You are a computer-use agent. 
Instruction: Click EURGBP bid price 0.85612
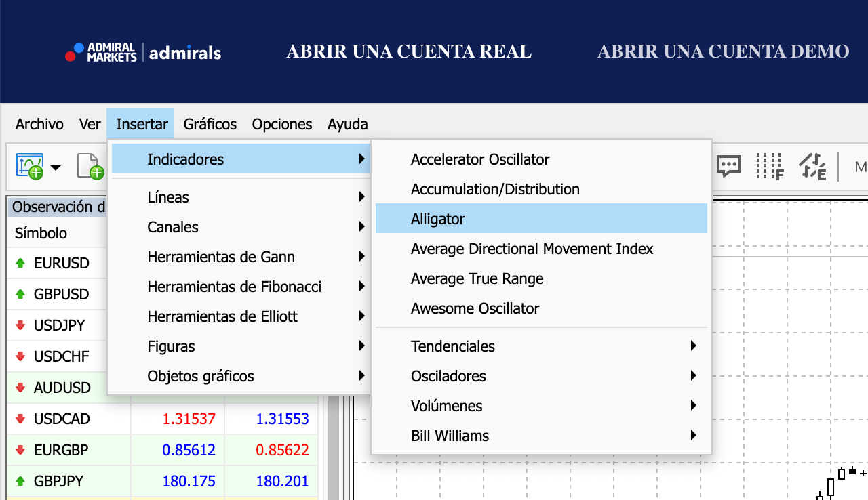tap(189, 450)
